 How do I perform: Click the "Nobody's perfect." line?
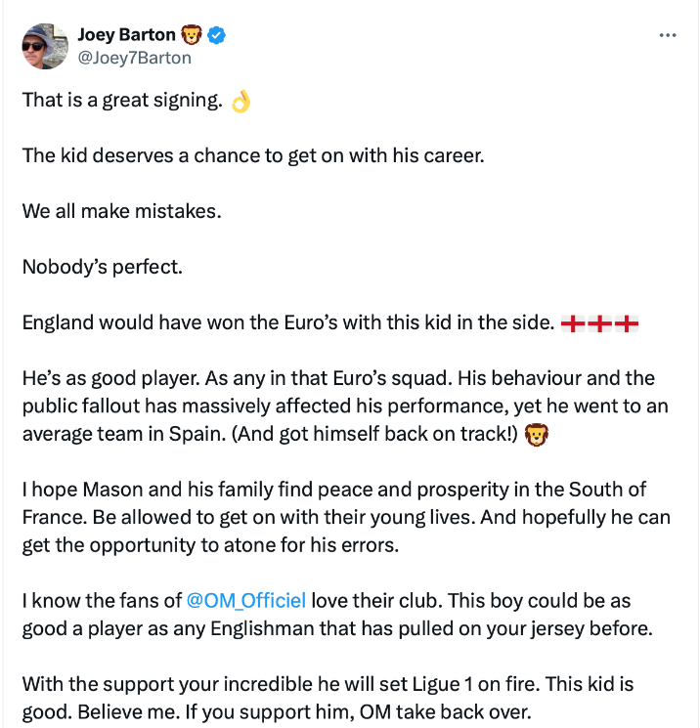[103, 267]
